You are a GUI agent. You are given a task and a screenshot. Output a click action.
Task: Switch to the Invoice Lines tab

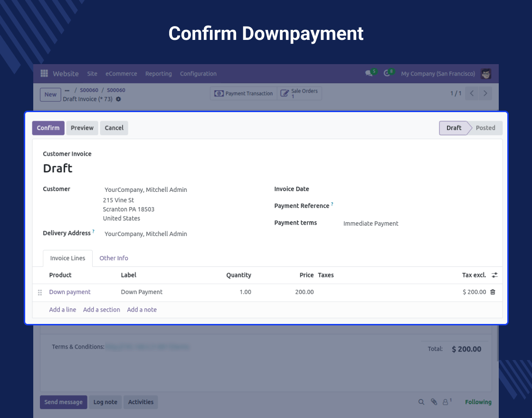click(x=68, y=258)
